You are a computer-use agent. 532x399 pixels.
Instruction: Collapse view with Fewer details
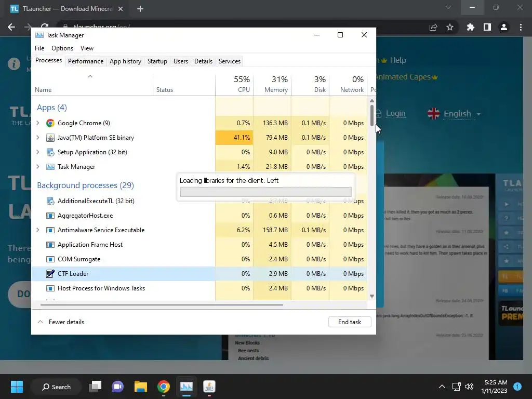coord(61,322)
